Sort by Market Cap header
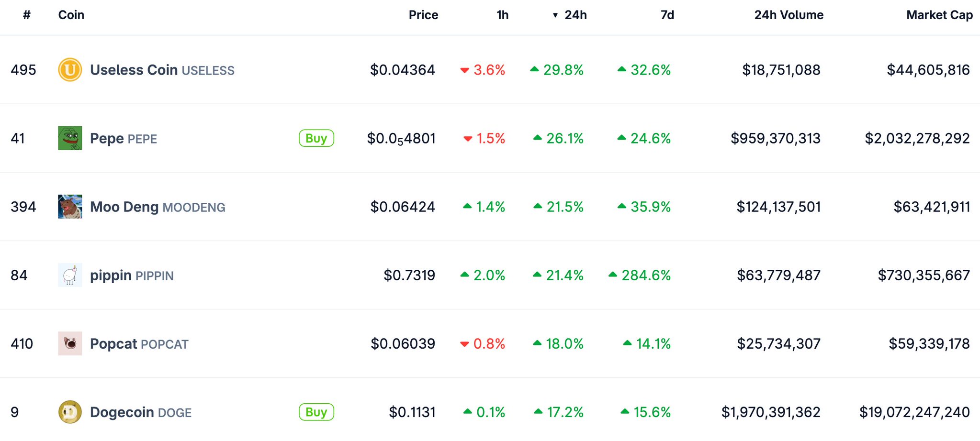Viewport: 980px width, 441px height. coord(939,15)
